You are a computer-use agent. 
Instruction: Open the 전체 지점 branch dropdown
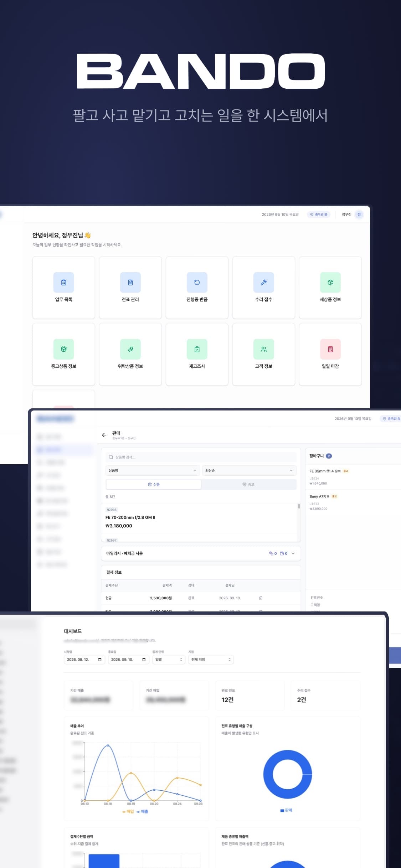tap(211, 660)
